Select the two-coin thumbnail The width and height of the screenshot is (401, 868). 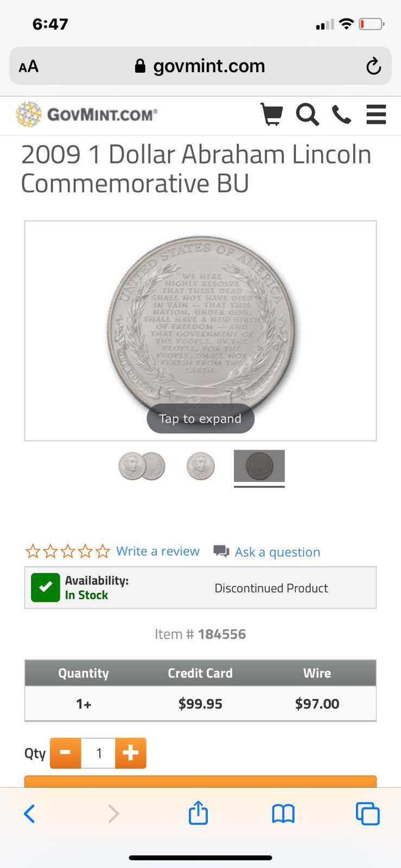click(142, 467)
